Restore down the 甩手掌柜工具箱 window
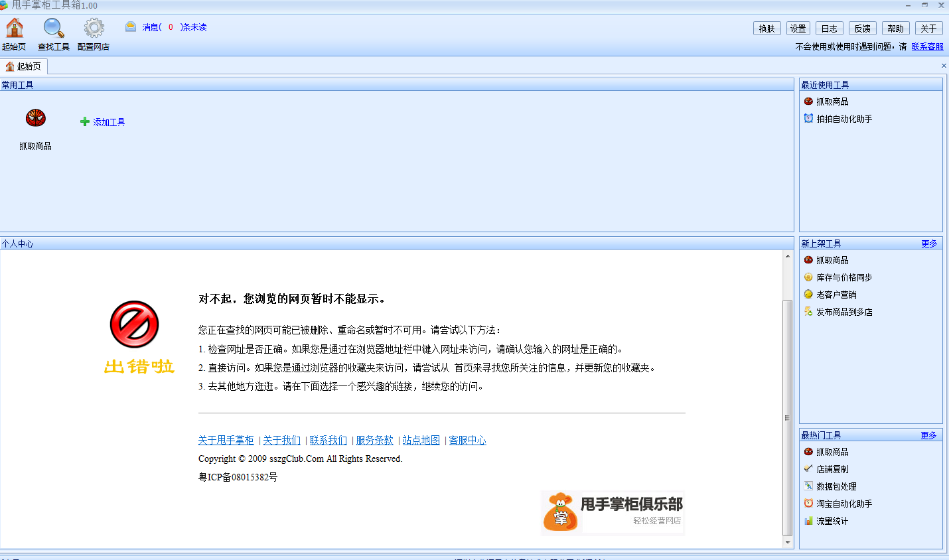949x560 pixels. tap(924, 5)
